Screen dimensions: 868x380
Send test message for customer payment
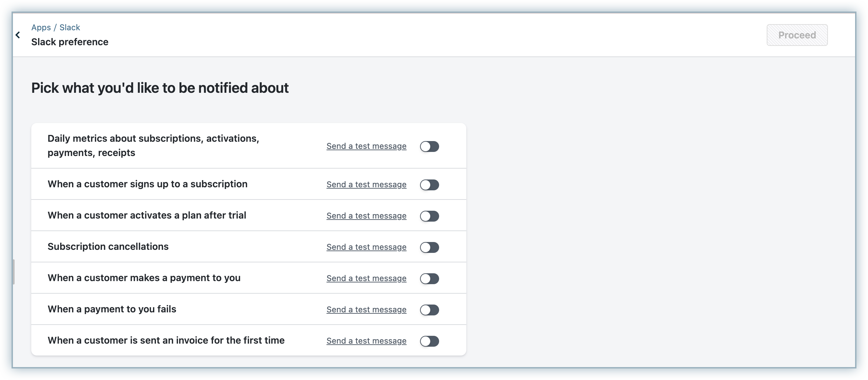366,278
